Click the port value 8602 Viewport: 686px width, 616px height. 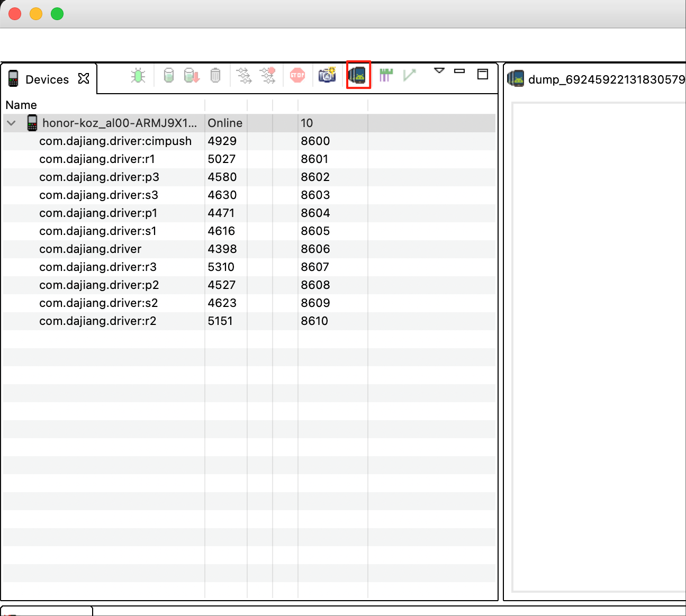[315, 177]
